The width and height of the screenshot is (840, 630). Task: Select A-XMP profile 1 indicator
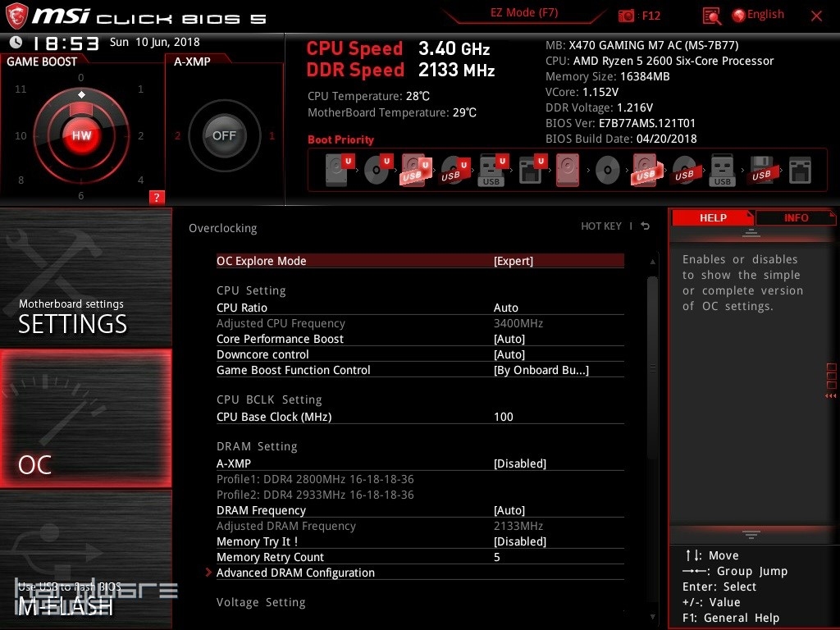coord(272,136)
